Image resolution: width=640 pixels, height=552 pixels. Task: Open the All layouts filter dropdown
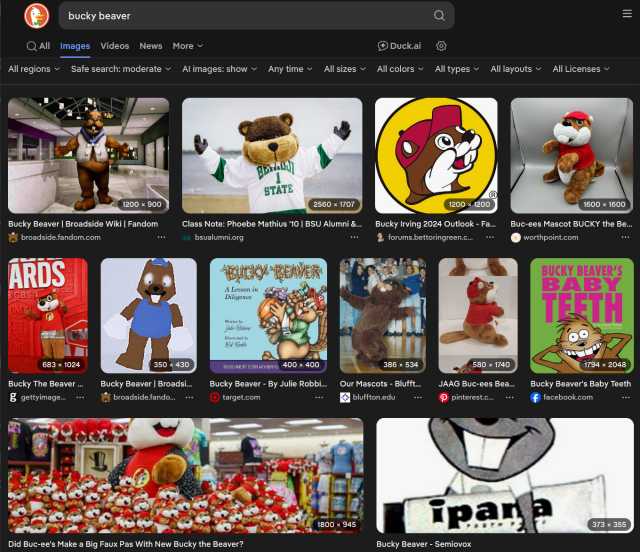click(x=516, y=69)
